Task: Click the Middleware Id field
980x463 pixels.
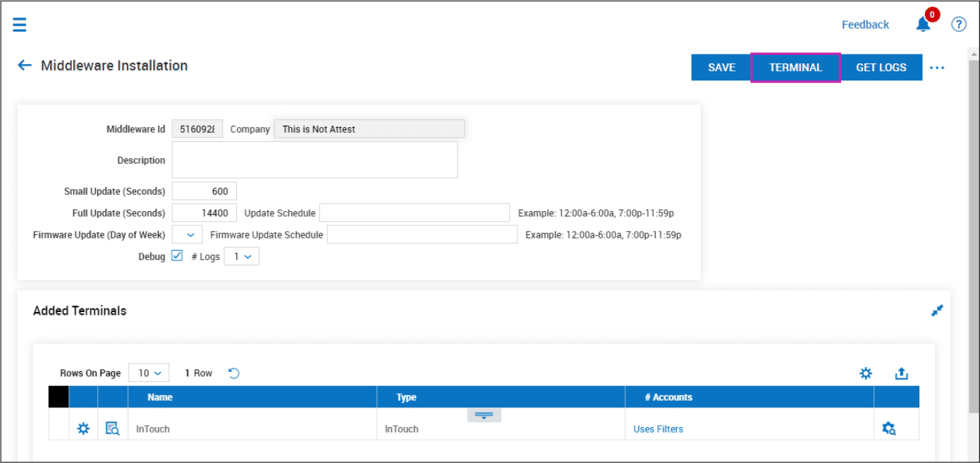Action: pos(197,129)
